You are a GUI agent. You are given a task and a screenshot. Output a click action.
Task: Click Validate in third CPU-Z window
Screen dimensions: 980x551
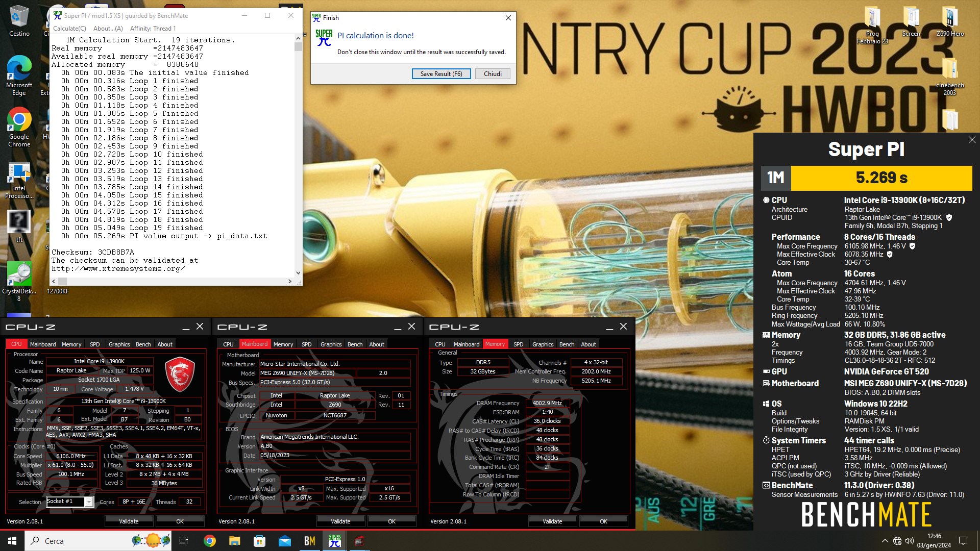(x=552, y=521)
